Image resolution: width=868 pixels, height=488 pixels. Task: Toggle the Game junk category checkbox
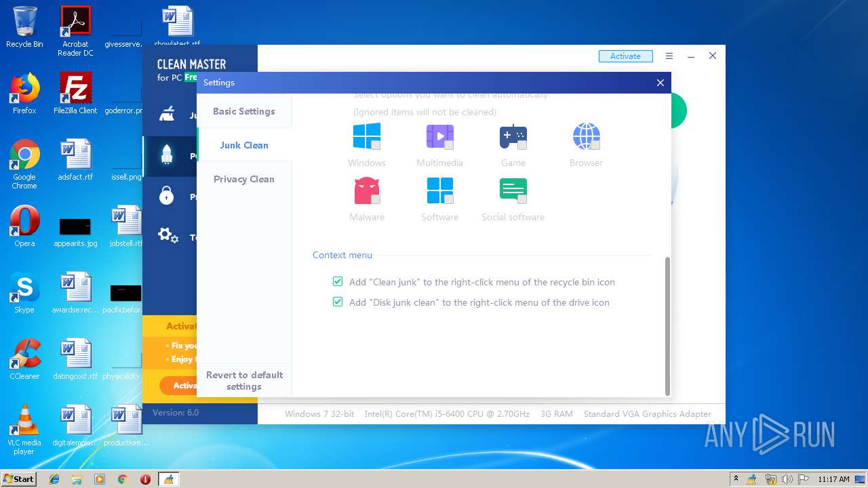click(x=521, y=145)
